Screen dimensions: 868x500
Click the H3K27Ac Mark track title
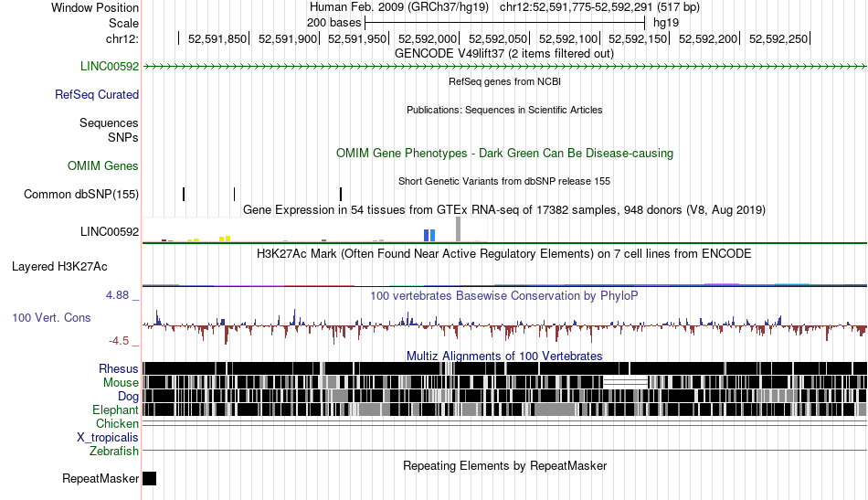click(504, 254)
